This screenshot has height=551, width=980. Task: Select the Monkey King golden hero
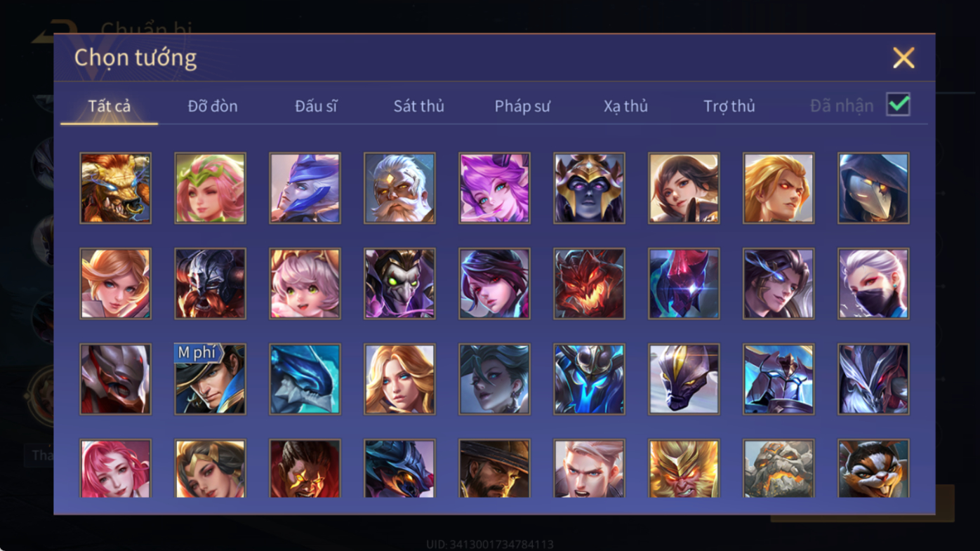[684, 468]
